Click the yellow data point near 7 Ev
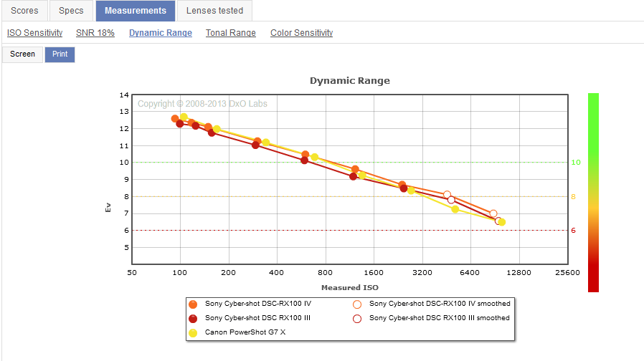Image resolution: width=644 pixels, height=361 pixels. click(455, 209)
